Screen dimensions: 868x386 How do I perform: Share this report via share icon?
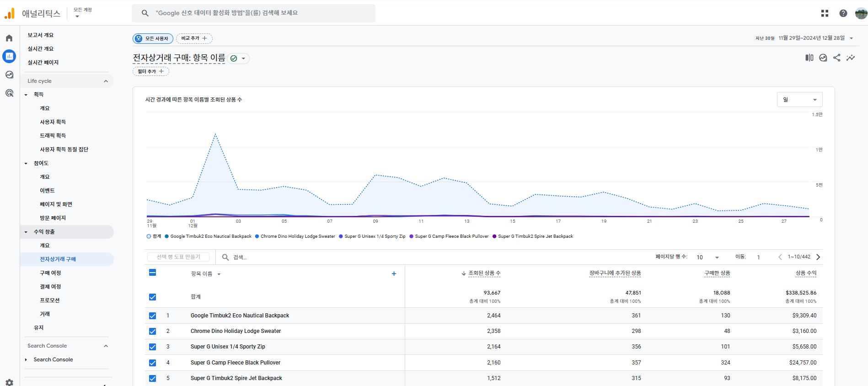[x=837, y=58]
